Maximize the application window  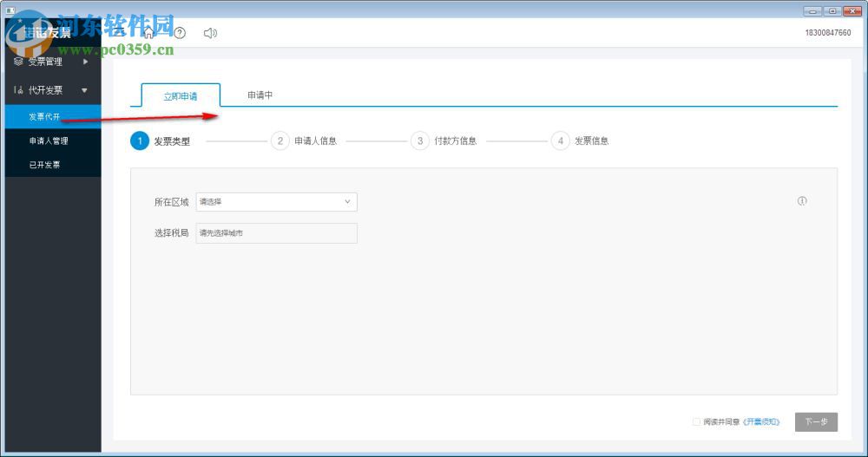832,11
